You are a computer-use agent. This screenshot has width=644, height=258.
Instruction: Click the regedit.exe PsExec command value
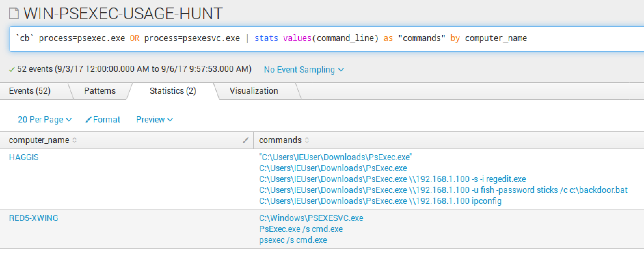pos(392,179)
